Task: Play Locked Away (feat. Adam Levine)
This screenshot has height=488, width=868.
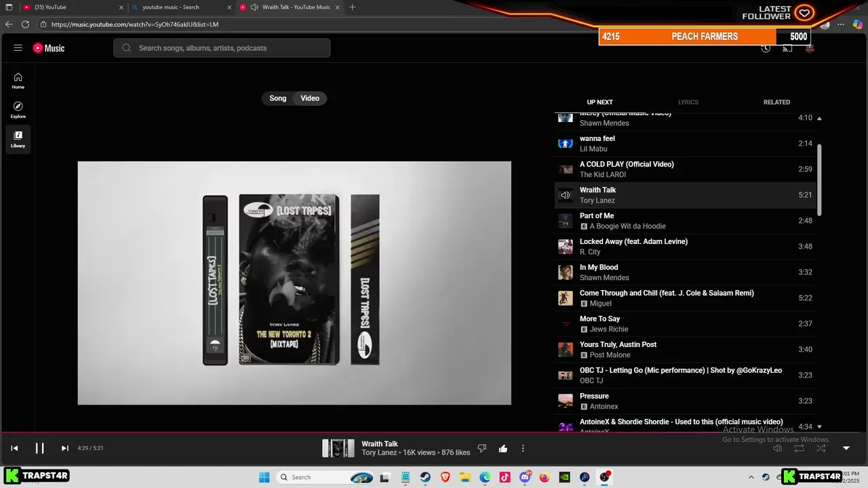Action: point(685,247)
